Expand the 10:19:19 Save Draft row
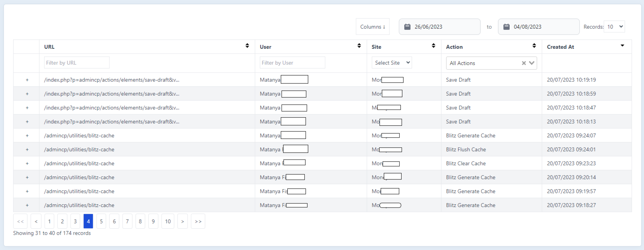This screenshot has width=644, height=250. click(x=27, y=80)
